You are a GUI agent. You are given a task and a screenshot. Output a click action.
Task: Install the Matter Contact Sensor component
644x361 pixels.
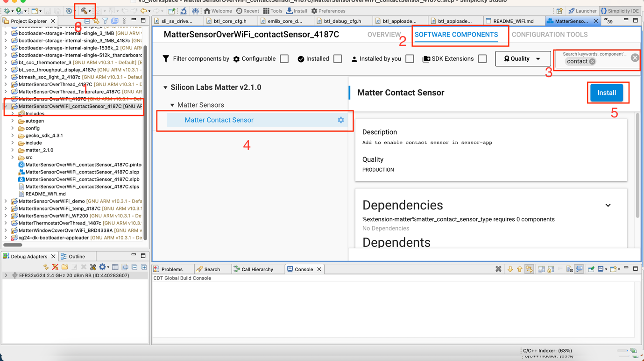pos(606,93)
